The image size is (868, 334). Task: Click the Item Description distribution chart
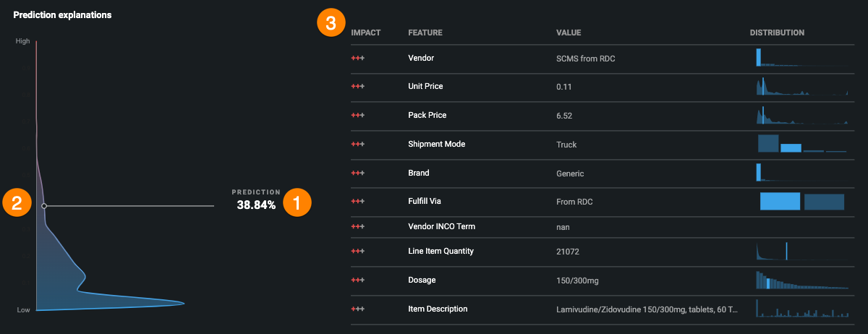[801, 309]
